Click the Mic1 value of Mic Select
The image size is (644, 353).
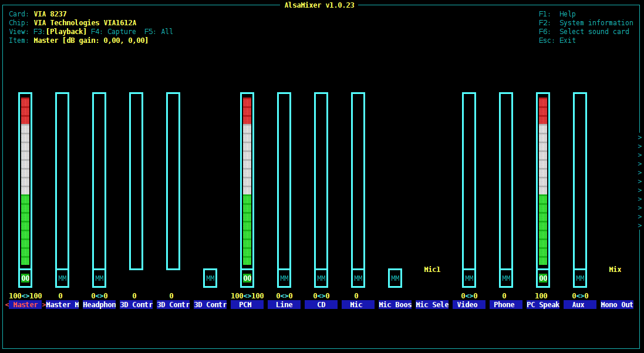432,270
